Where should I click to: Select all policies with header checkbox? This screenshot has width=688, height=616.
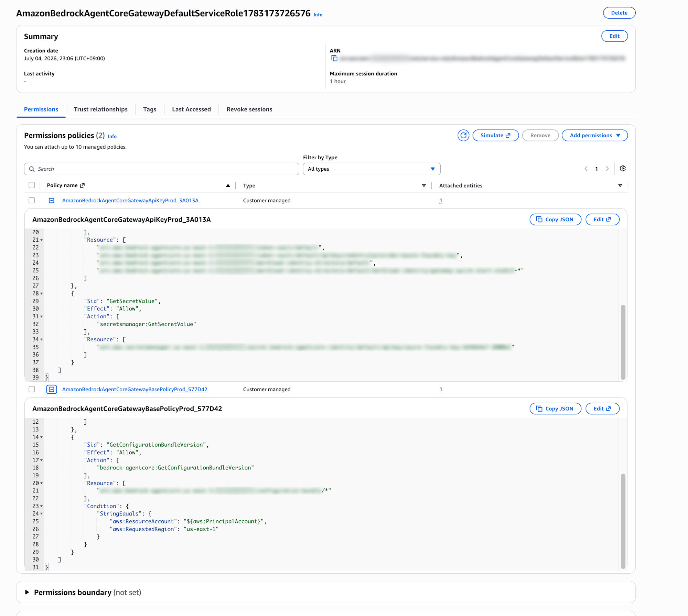tap(32, 185)
